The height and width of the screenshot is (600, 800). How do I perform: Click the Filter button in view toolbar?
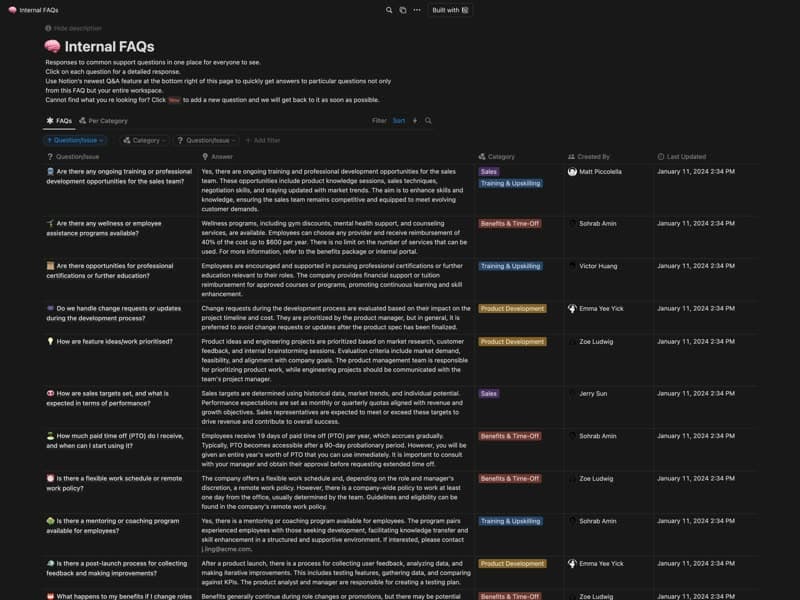[379, 121]
